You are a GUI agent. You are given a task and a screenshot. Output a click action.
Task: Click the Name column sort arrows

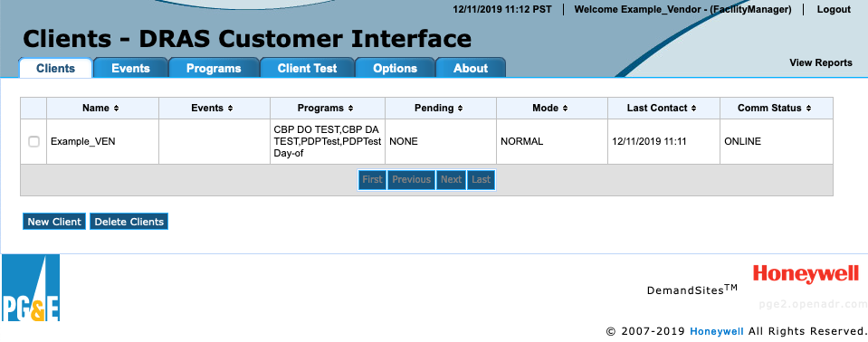point(116,109)
